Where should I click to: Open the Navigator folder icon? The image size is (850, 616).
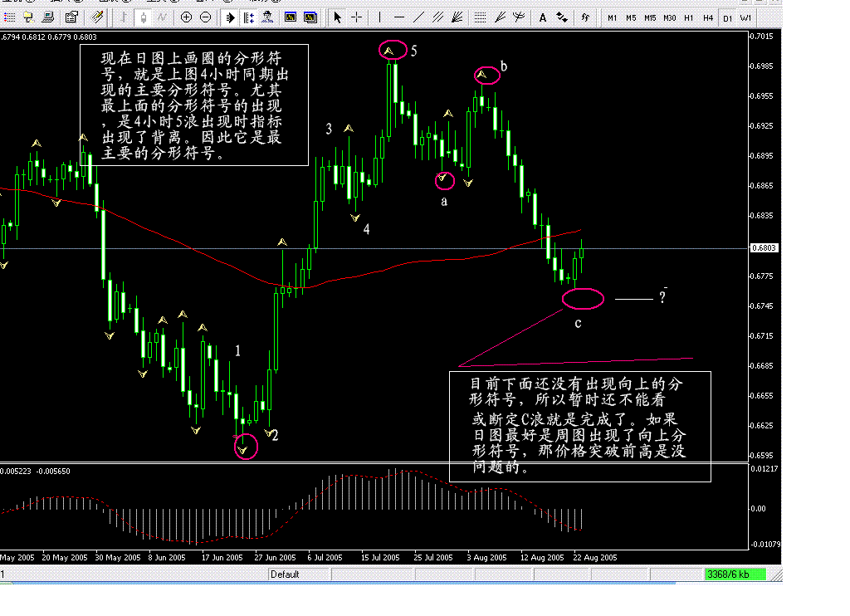point(29,17)
